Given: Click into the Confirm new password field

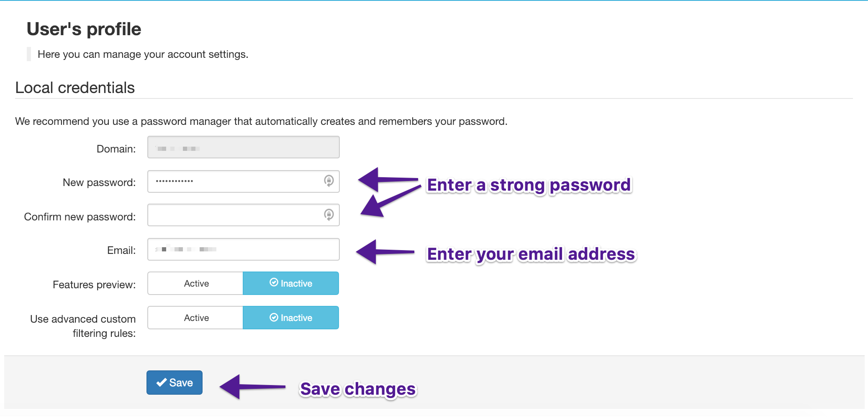Looking at the screenshot, I should click(234, 215).
